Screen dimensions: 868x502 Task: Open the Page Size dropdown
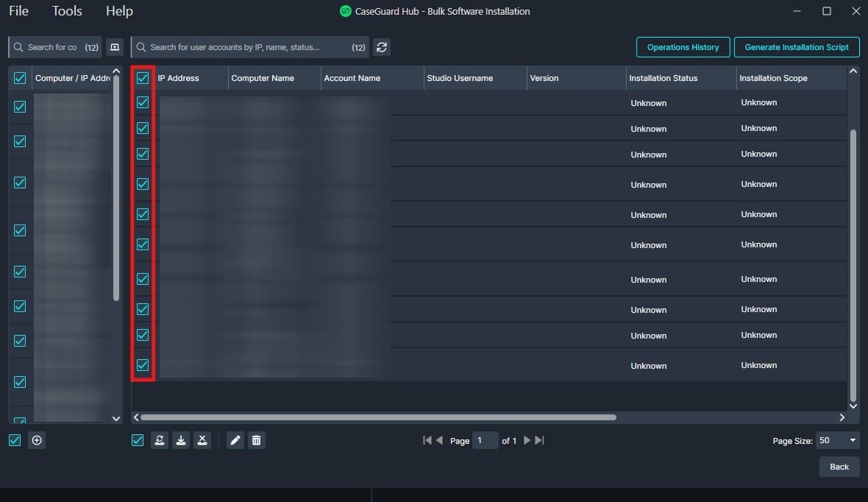pos(838,440)
